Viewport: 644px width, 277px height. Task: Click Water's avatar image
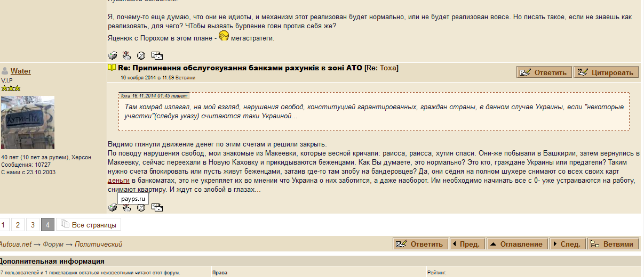(28, 123)
